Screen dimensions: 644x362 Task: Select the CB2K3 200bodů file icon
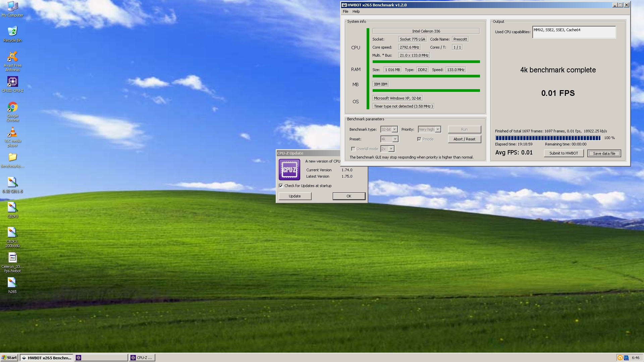(x=12, y=238)
